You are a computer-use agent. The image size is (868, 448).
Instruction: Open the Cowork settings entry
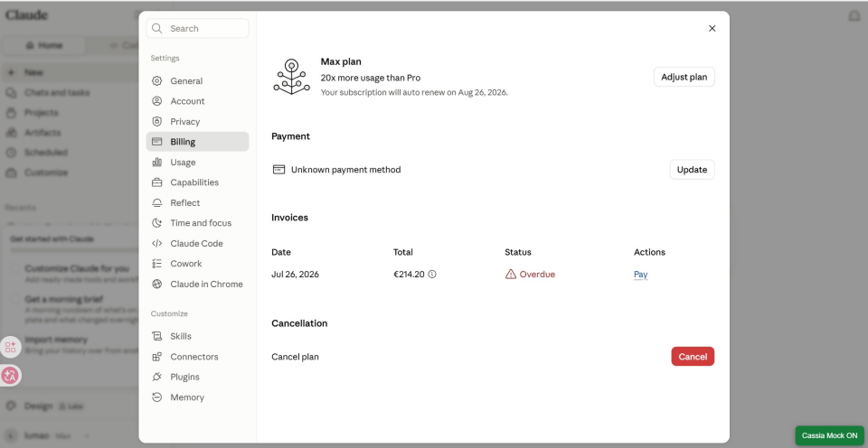198,264
